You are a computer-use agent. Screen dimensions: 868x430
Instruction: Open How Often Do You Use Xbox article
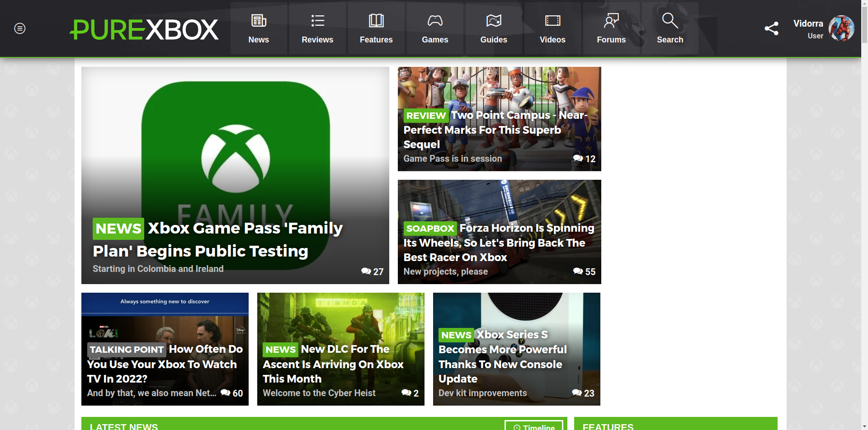[165, 364]
